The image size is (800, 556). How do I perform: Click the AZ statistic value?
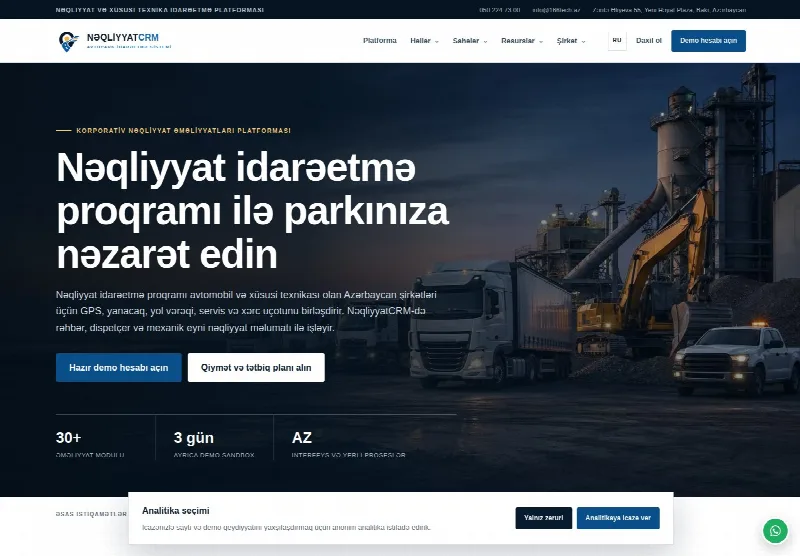click(x=302, y=438)
